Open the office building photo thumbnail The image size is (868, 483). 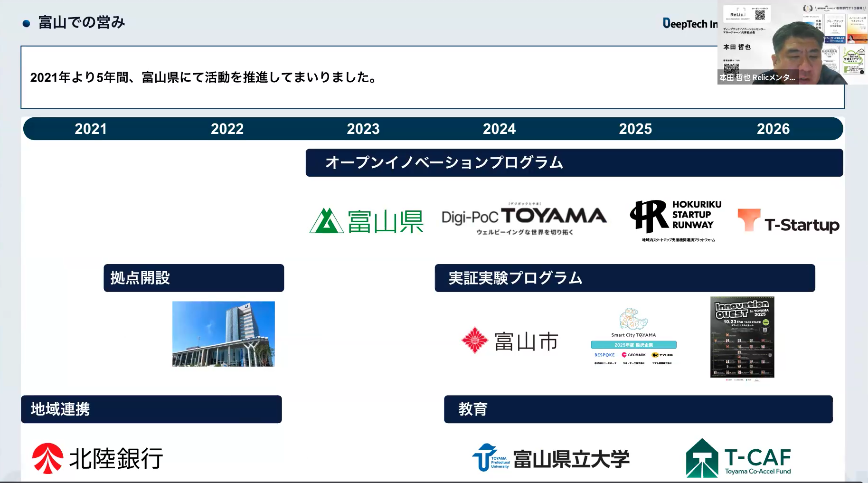click(x=224, y=334)
